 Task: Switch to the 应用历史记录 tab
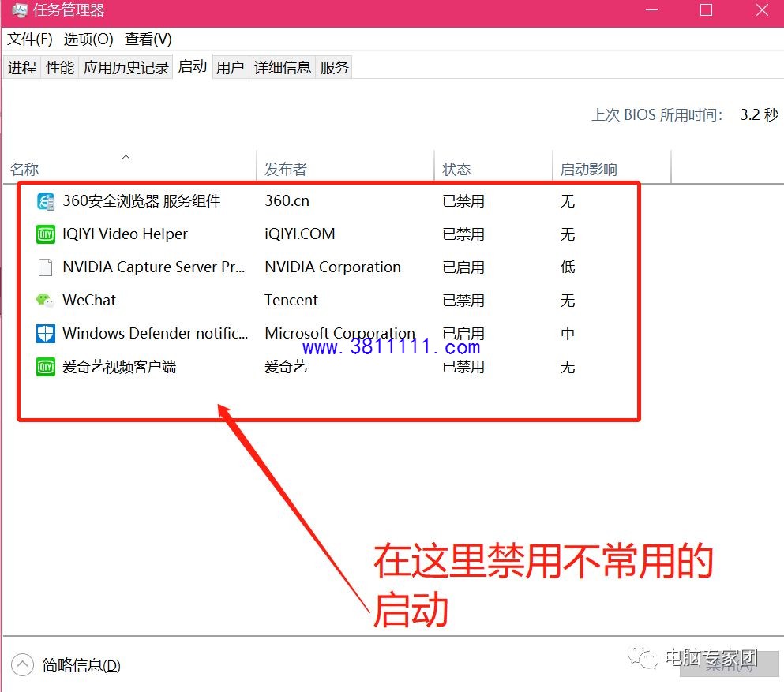tap(126, 67)
